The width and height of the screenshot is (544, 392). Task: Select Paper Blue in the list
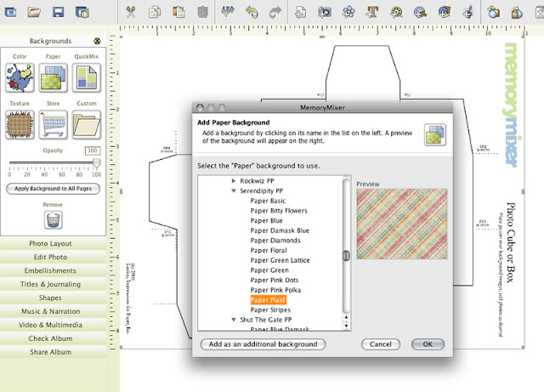click(x=266, y=220)
